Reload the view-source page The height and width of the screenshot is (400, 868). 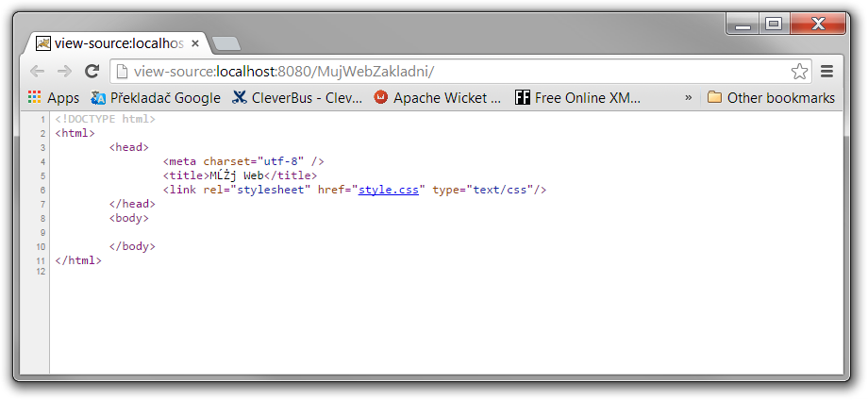pos(92,71)
